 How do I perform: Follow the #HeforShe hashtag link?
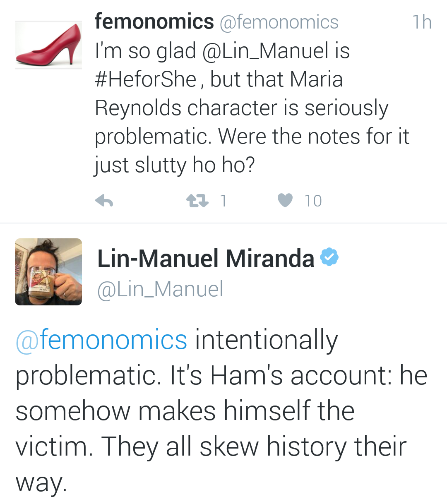coord(145,79)
